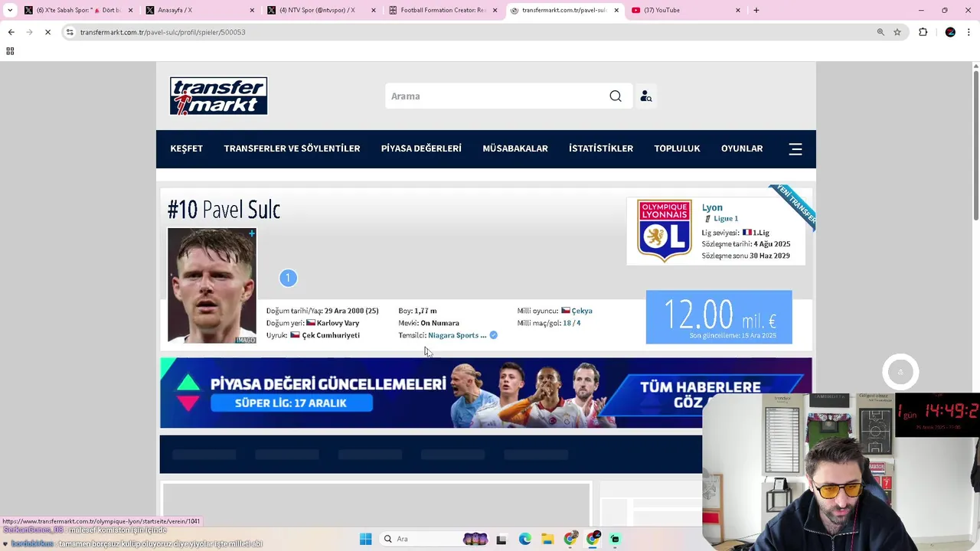This screenshot has height=551, width=980.
Task: Click the Süper Lig: 17 Aralık banner button
Action: click(292, 403)
